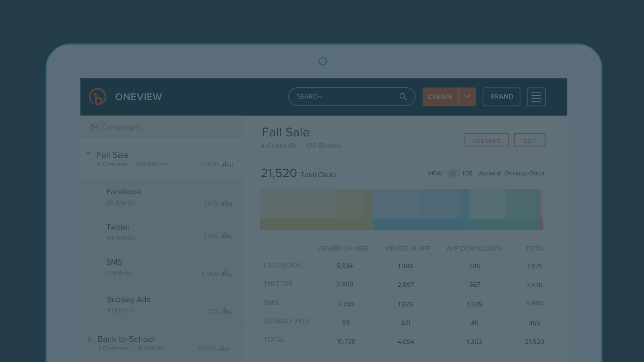Select the Android view filter
644x362 pixels.
(489, 173)
